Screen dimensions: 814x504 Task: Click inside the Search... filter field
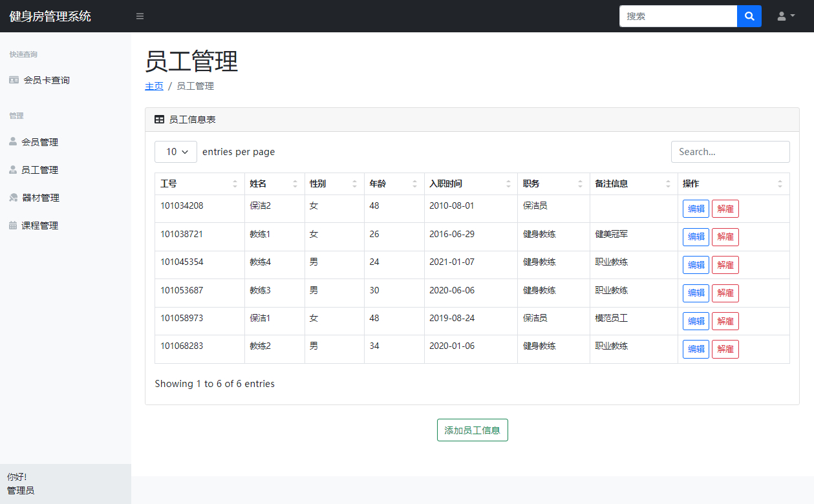[x=730, y=151]
